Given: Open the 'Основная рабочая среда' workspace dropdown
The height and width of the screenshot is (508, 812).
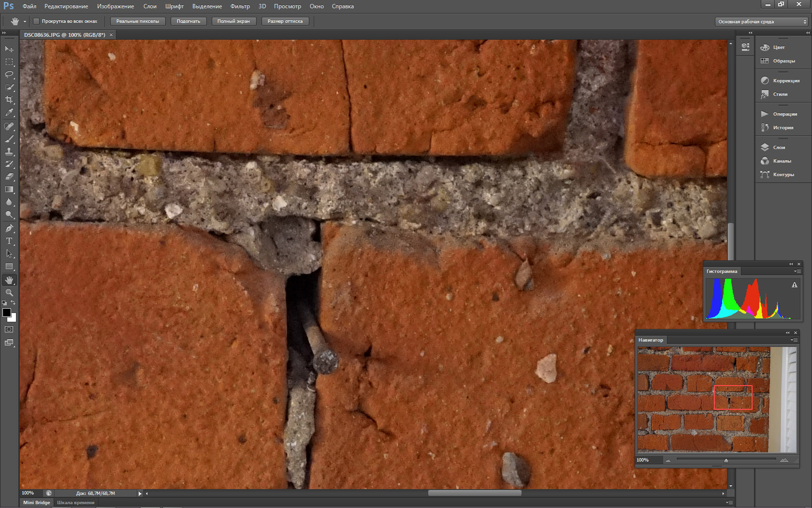Looking at the screenshot, I should point(761,22).
